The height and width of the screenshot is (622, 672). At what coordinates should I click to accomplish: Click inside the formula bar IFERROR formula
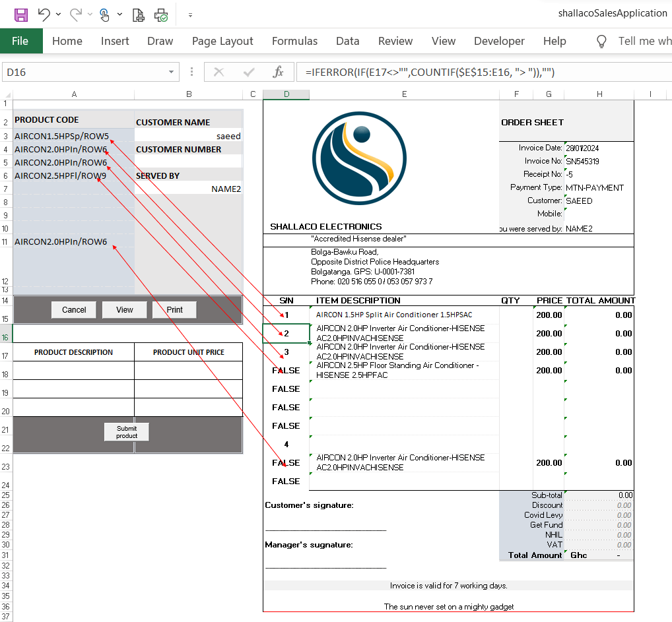coord(430,73)
